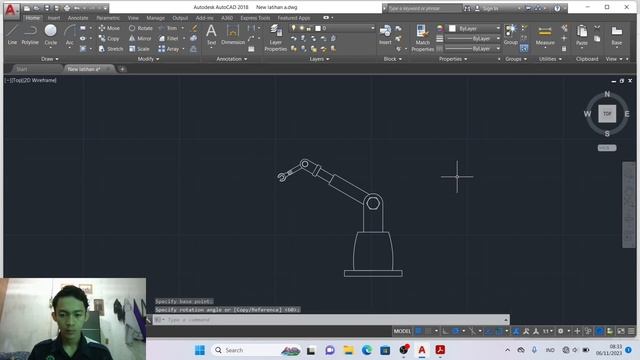Select the Group tool
This screenshot has height=360, width=640.
tap(510, 34)
